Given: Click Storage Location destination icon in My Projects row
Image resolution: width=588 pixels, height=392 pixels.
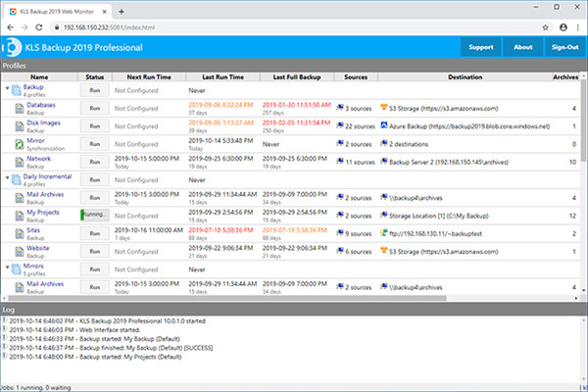Looking at the screenshot, I should 383,215.
